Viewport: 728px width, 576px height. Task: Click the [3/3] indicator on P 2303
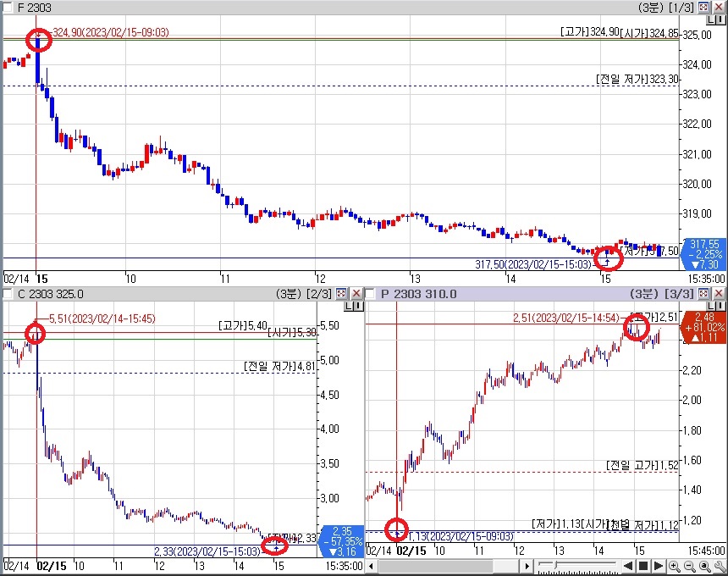click(x=681, y=294)
